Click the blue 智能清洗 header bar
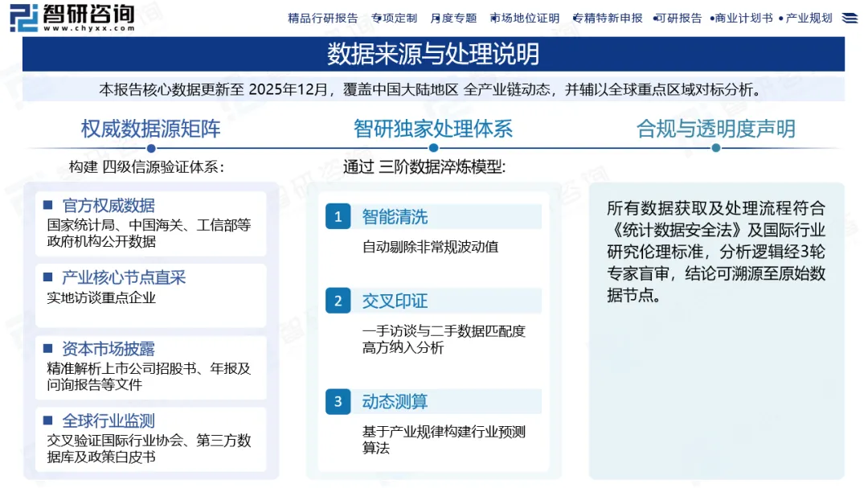This screenshot has height=488, width=868. coord(434,216)
